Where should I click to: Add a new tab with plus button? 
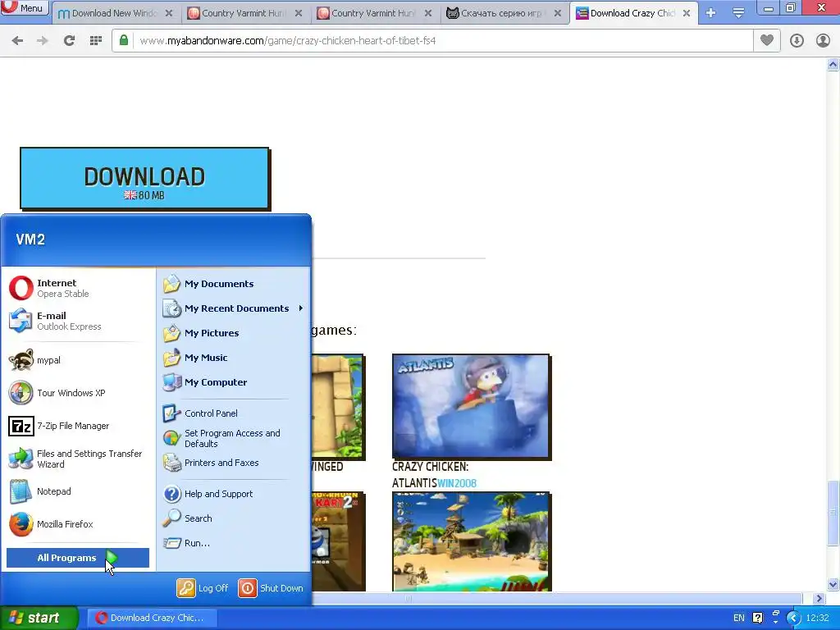[711, 13]
